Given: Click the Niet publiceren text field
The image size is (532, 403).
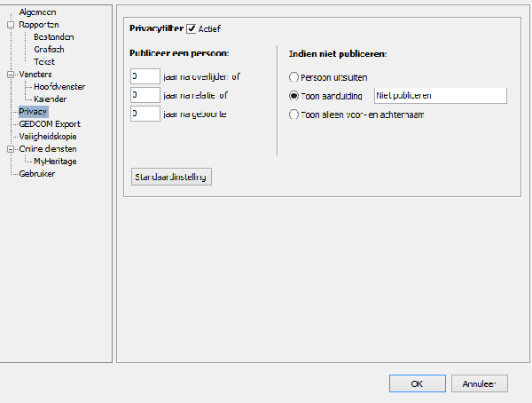Looking at the screenshot, I should click(439, 96).
